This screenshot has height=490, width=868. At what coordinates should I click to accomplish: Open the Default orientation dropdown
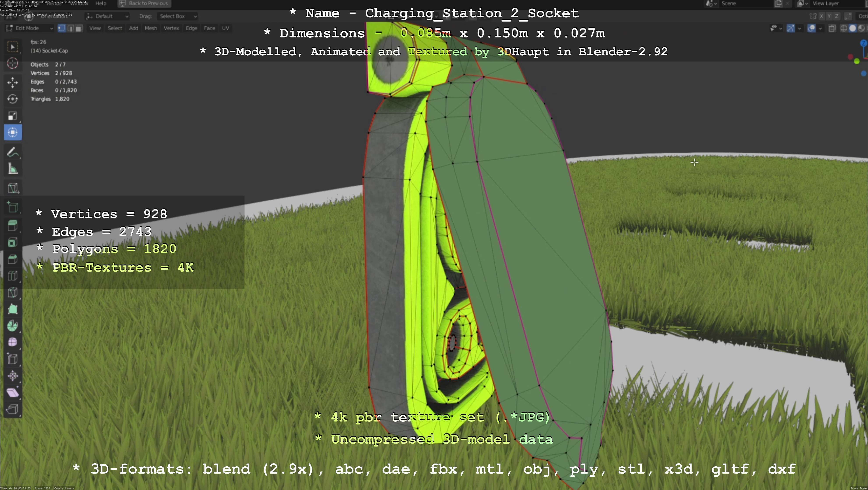coord(107,16)
